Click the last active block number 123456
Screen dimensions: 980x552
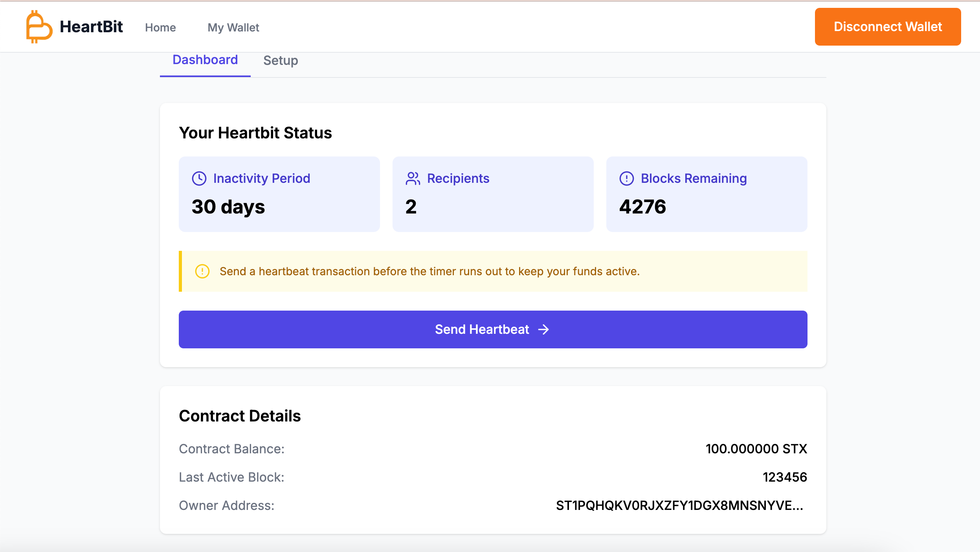[x=784, y=477]
